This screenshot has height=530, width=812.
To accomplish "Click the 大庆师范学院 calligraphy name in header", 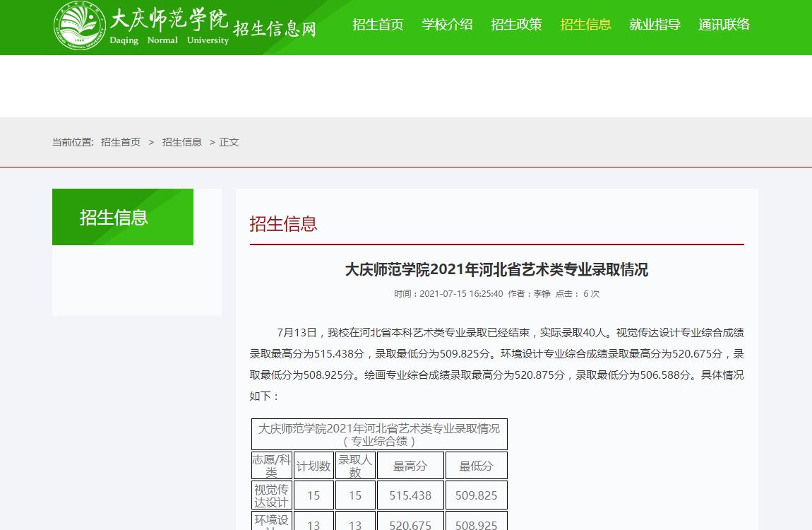I will [x=169, y=20].
